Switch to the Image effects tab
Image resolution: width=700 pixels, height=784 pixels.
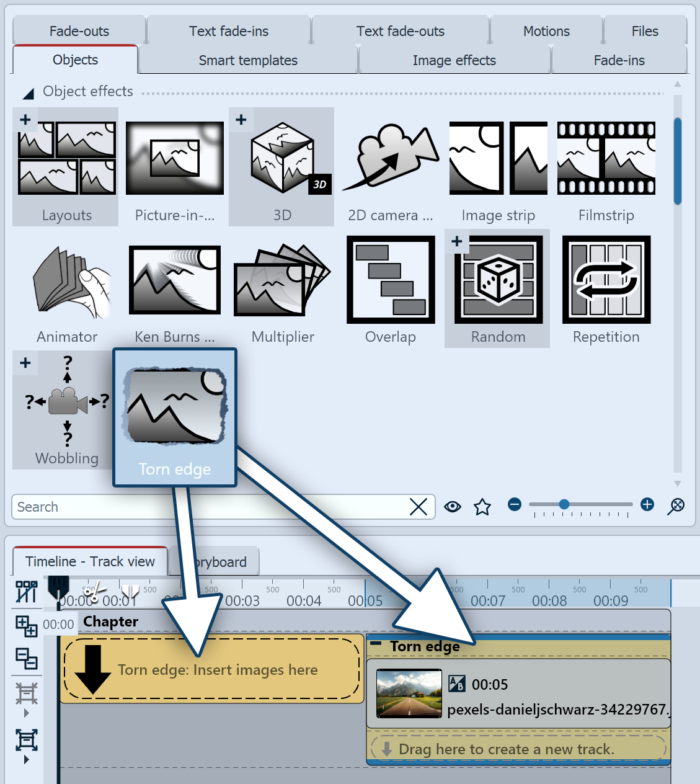(454, 60)
